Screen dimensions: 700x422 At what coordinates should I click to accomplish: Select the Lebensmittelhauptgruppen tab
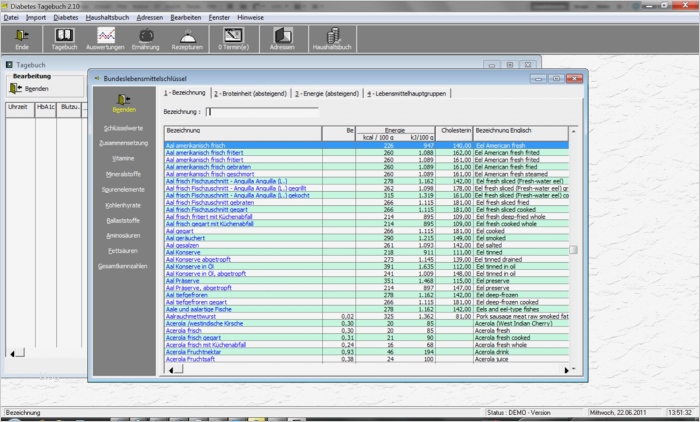point(407,92)
